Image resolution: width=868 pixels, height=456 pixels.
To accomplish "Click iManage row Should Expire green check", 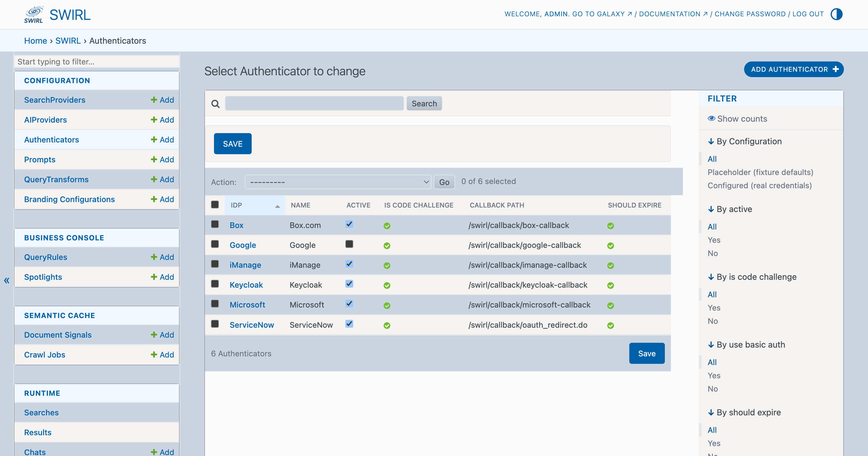I will pos(611,265).
